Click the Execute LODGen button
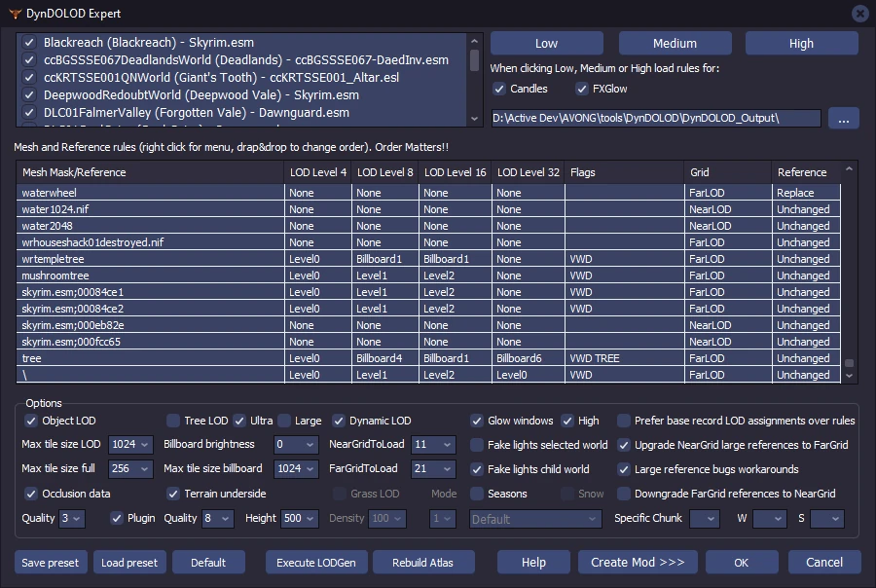The width and height of the screenshot is (876, 588). [316, 563]
